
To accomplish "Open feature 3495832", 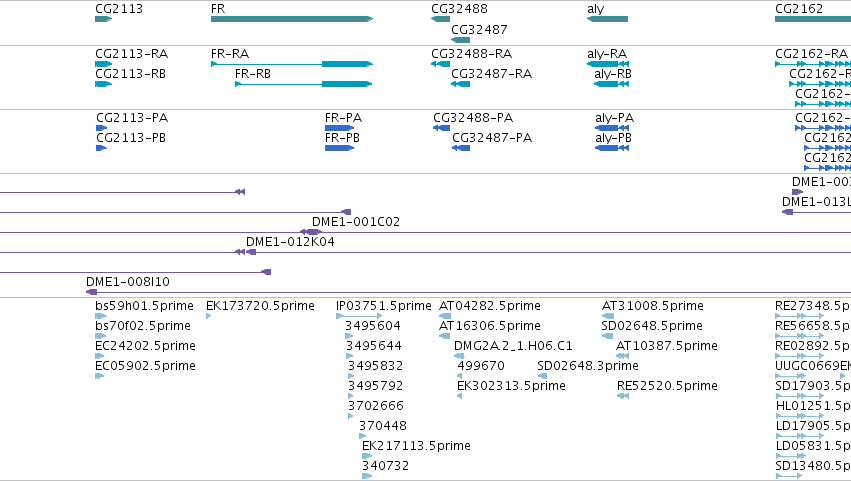I will pyautogui.click(x=351, y=376).
